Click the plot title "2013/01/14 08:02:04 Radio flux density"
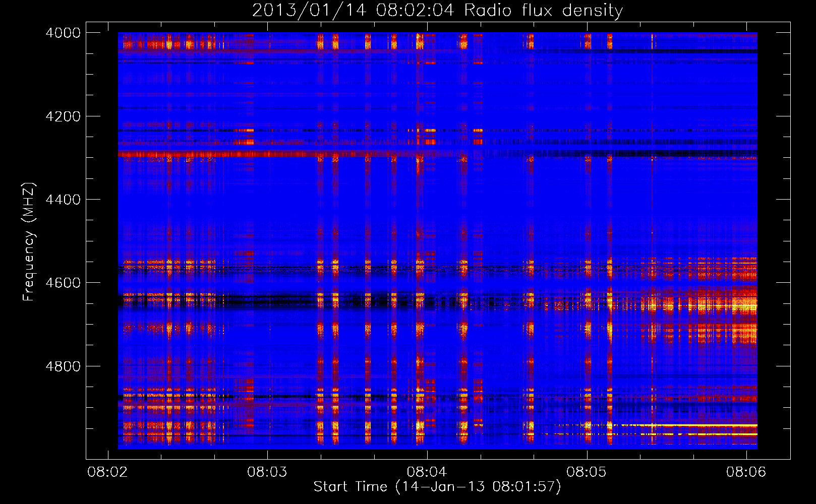The width and height of the screenshot is (816, 504). (437, 11)
